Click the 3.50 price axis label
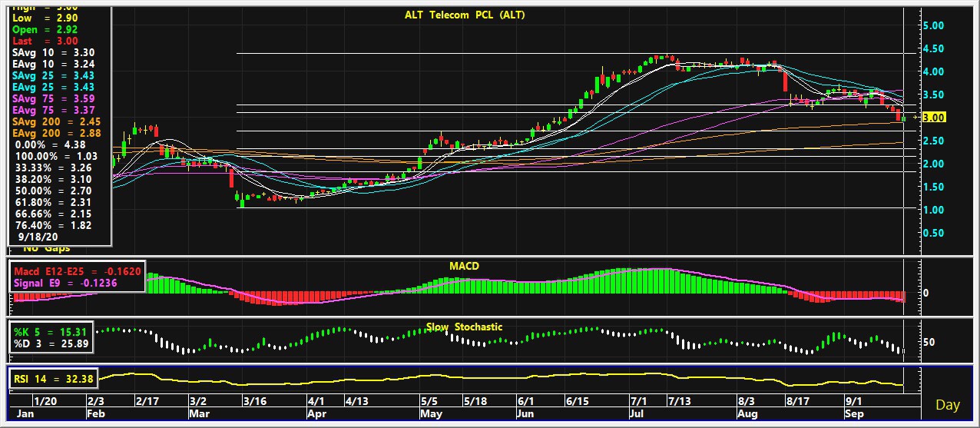The width and height of the screenshot is (980, 428). tap(934, 95)
